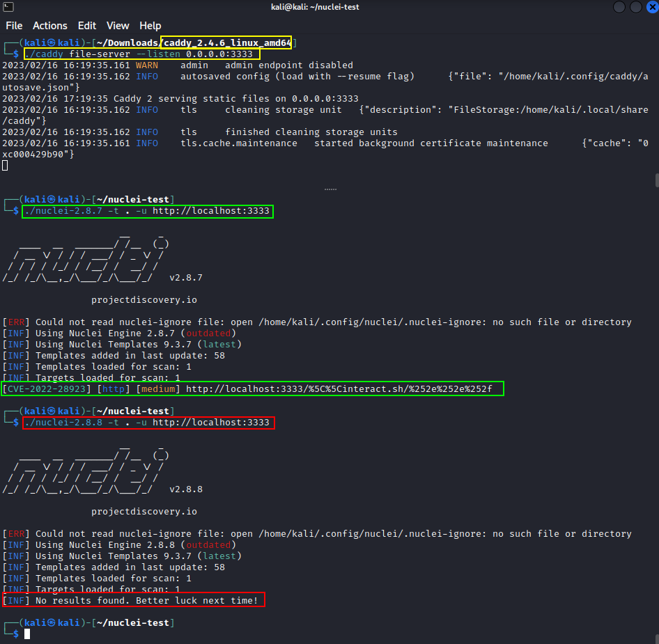Click the nuclei-2.8.7 command line
Image resolution: width=659 pixels, height=644 pixels.
[147, 211]
